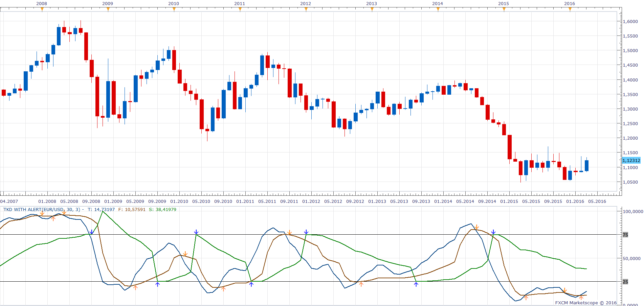This screenshot has height=306, width=644.
Task: Click the 1,2000 price axis label
Action: pos(630,138)
